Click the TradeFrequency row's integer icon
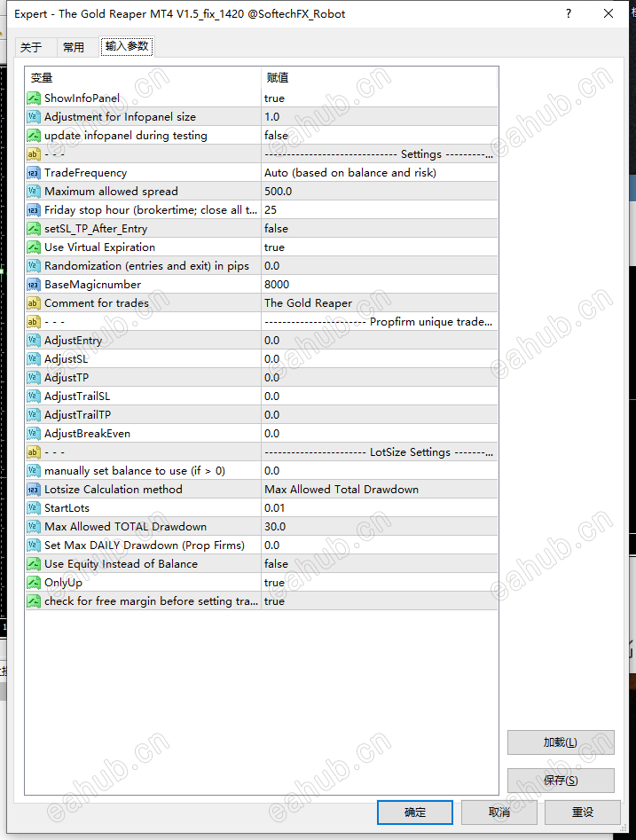Image resolution: width=636 pixels, height=840 pixels. click(x=34, y=172)
